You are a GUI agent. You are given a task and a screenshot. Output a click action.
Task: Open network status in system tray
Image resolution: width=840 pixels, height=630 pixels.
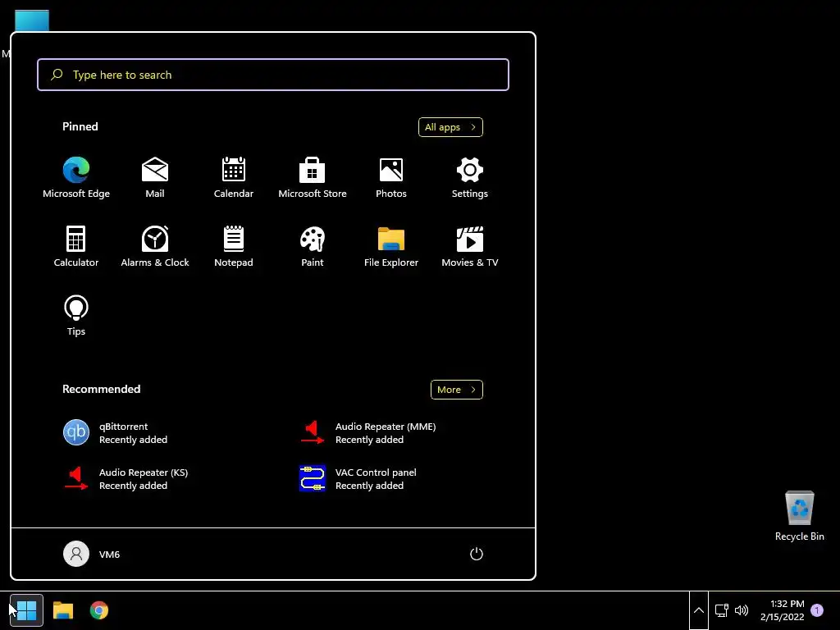722,610
